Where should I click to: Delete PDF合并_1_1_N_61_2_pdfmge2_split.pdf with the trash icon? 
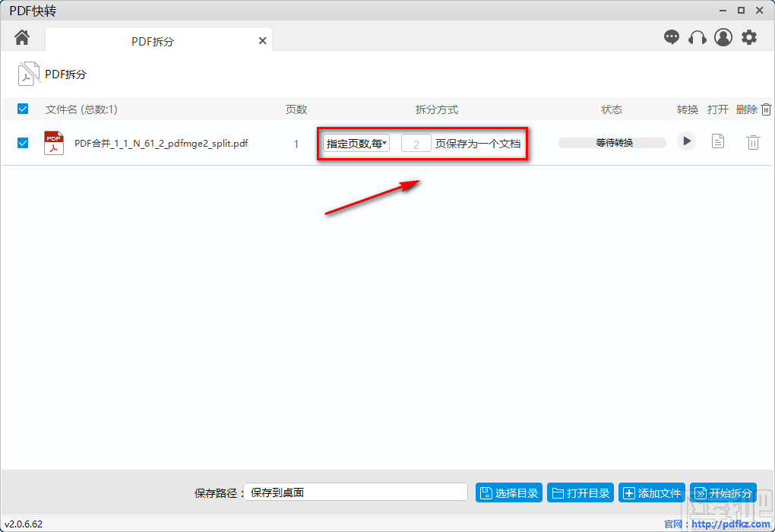[752, 141]
